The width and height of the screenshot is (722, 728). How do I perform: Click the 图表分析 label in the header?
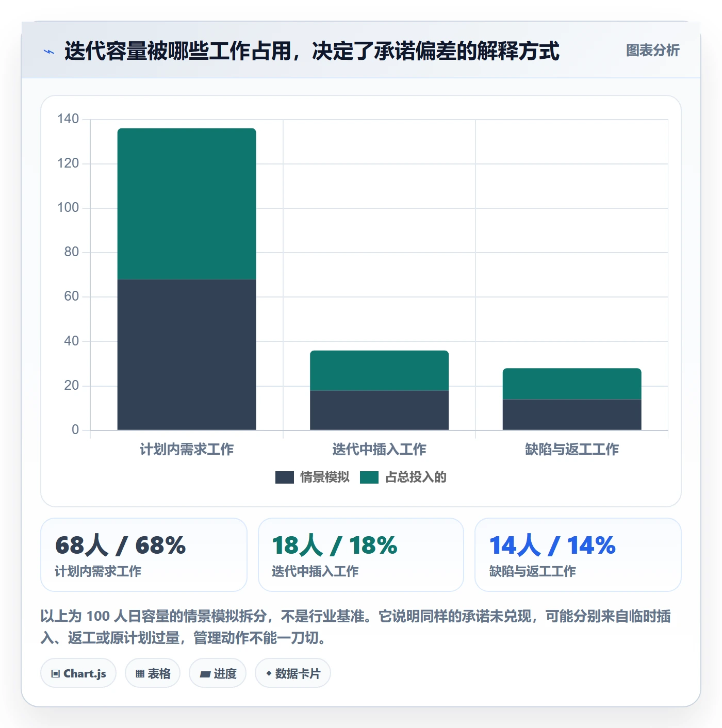coord(652,51)
